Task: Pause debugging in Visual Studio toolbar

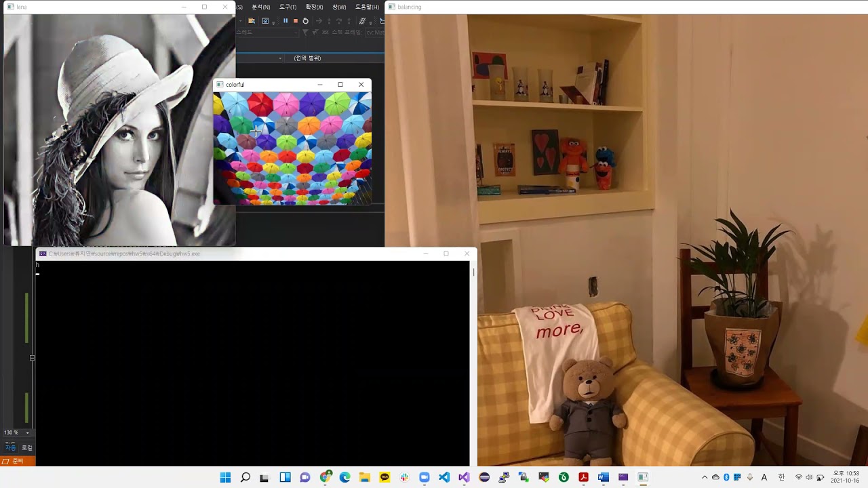Action: click(x=285, y=21)
